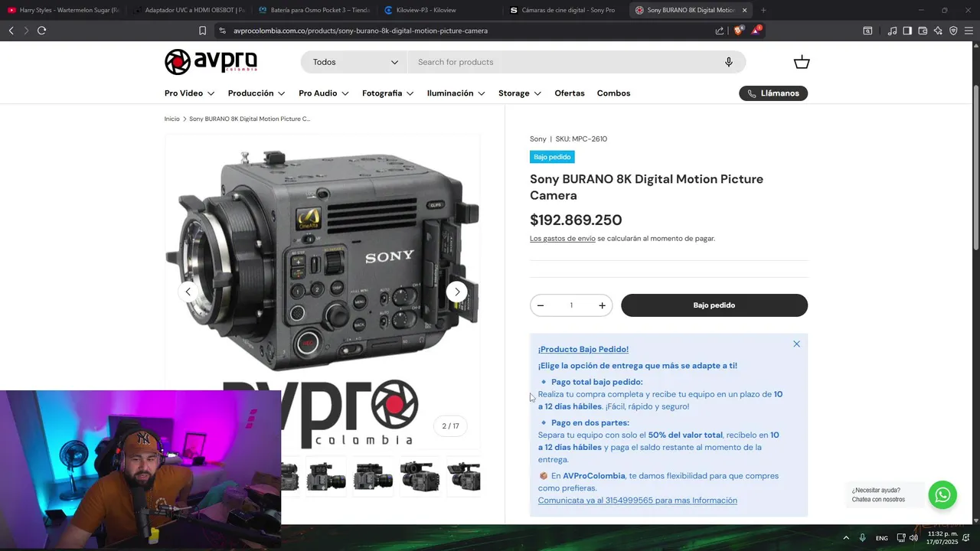Viewport: 980px width, 551px height.
Task: Show hidden system tray icons
Action: (x=846, y=538)
